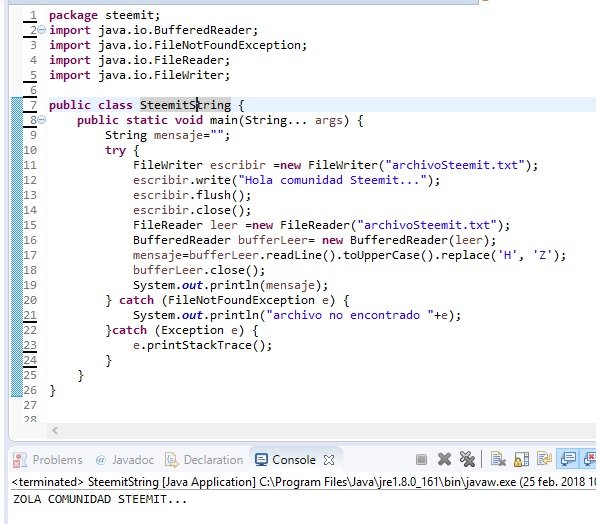Stop the program with Terminate button
Viewport: 600px width, 524px height.
(x=421, y=459)
